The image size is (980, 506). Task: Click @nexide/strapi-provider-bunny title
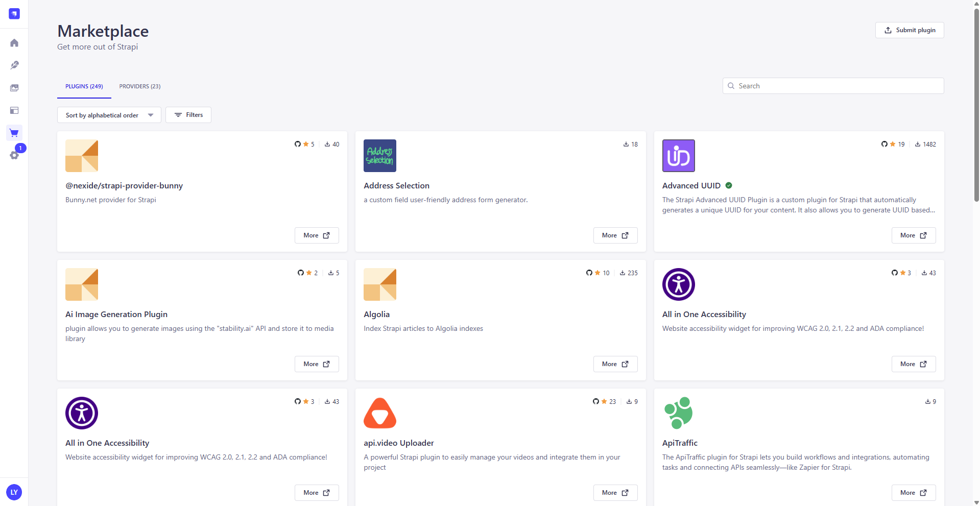point(124,186)
